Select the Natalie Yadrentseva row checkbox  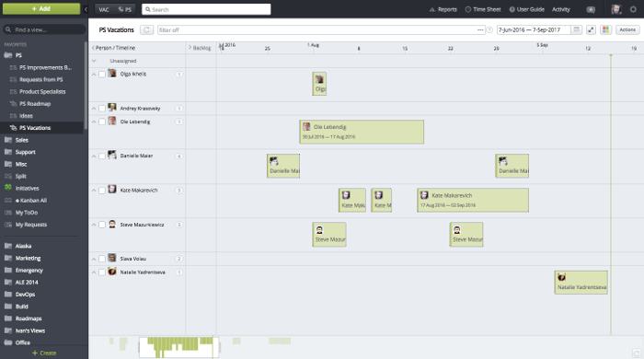(102, 272)
